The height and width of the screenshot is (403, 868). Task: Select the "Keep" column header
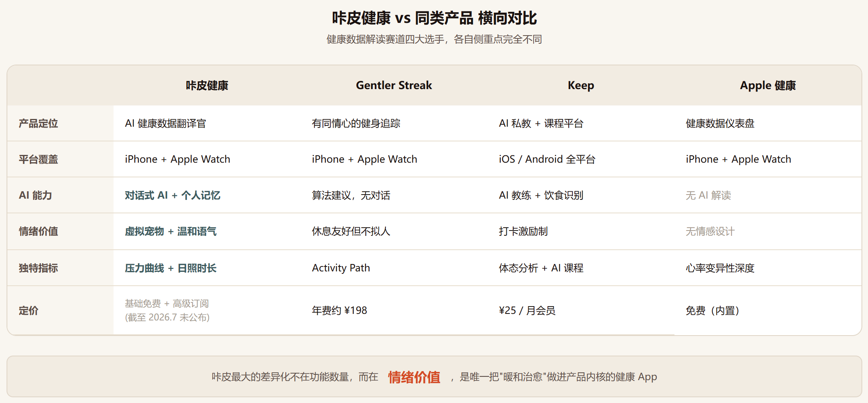coord(581,85)
